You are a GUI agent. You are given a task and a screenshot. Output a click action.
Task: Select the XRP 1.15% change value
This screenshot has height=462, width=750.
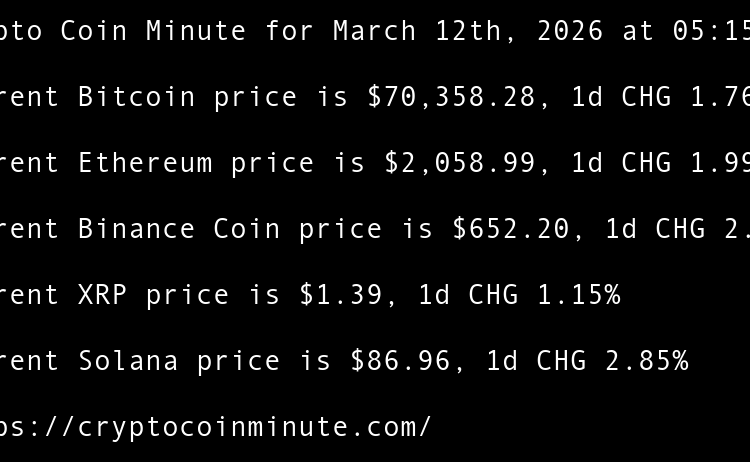pyautogui.click(x=579, y=295)
